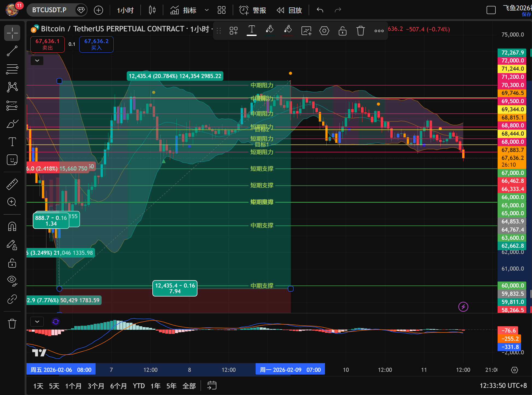The width and height of the screenshot is (532, 395).
Task: Collapse the main chart legend chevron
Action: [37, 60]
